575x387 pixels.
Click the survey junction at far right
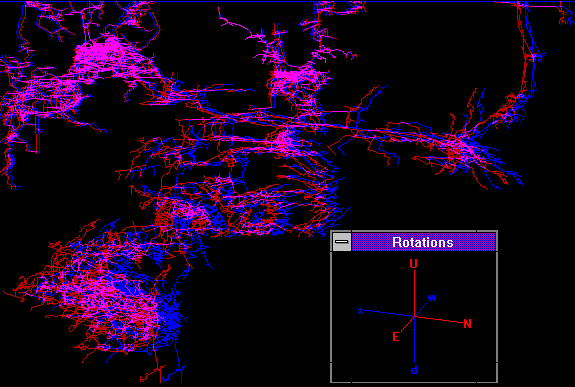pyautogui.click(x=458, y=146)
